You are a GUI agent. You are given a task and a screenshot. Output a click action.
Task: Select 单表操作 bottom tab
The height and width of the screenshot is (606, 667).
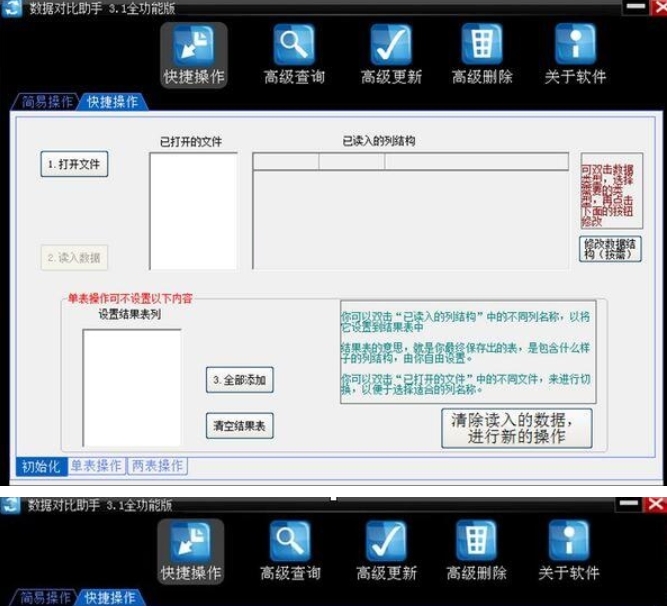[x=96, y=466]
